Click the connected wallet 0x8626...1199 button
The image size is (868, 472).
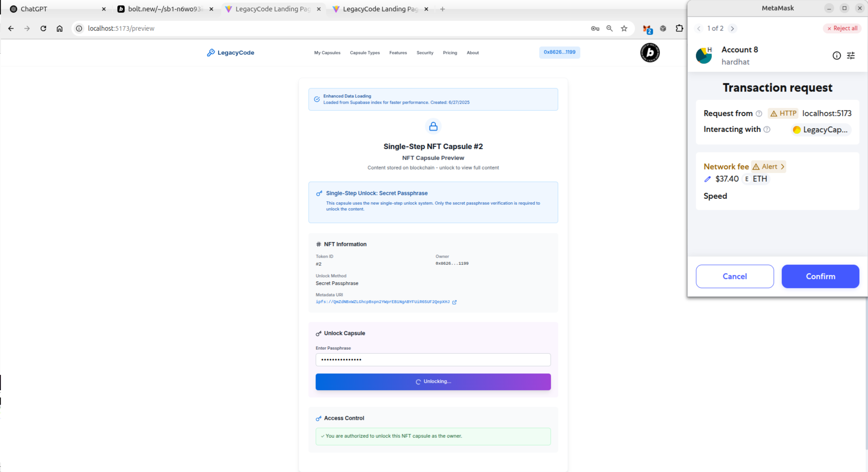pos(559,52)
